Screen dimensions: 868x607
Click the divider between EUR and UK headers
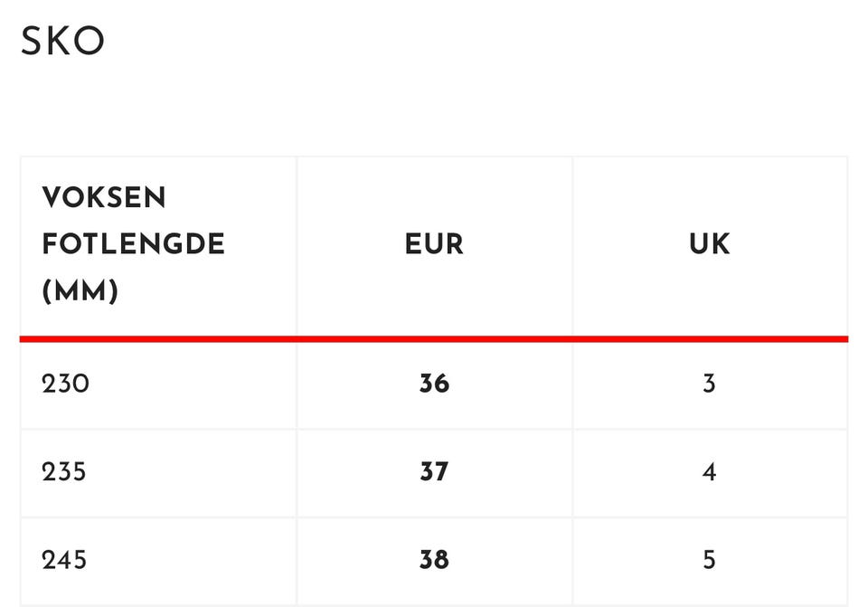pos(572,244)
